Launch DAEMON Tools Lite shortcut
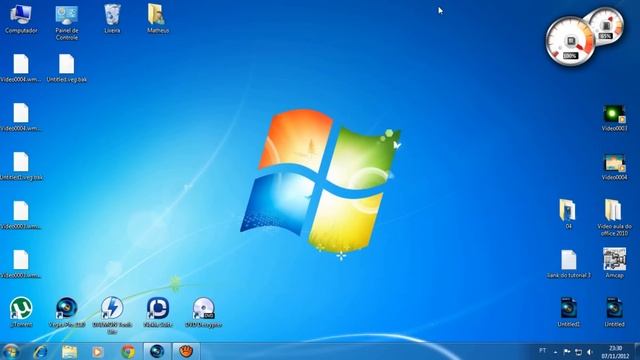The width and height of the screenshot is (640, 360). tap(112, 316)
